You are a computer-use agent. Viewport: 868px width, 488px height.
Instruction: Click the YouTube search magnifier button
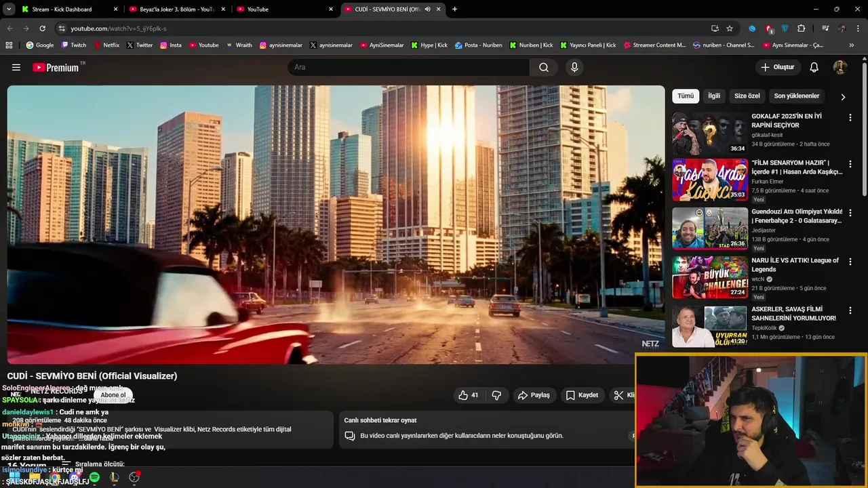544,67
